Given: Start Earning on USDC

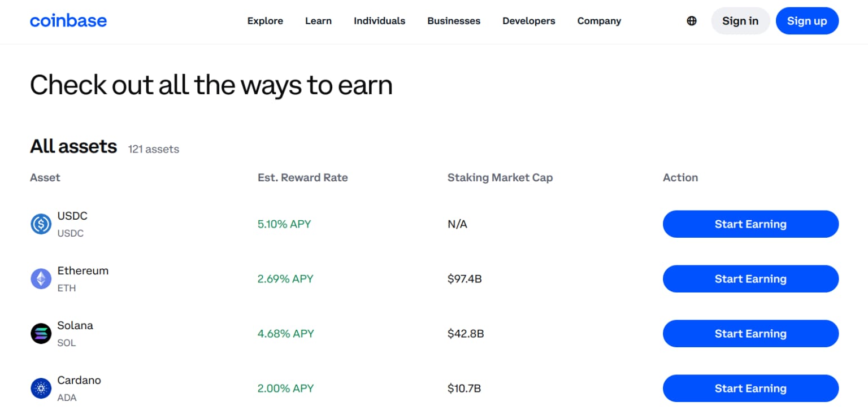Looking at the screenshot, I should (x=750, y=224).
